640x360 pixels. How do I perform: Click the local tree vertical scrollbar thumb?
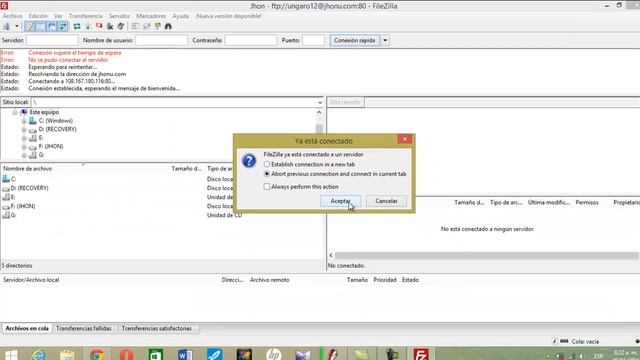(x=319, y=129)
